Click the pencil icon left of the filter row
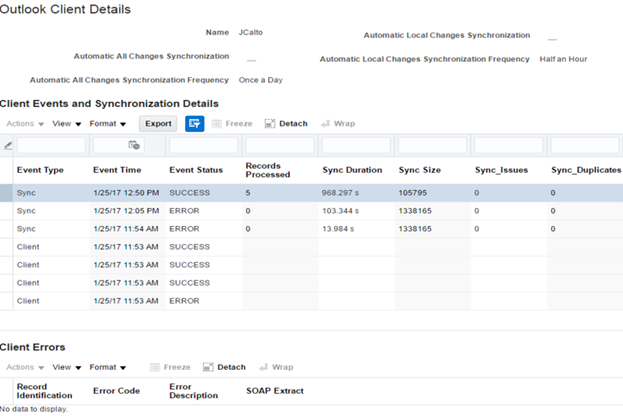The width and height of the screenshot is (623, 416). coord(8,146)
